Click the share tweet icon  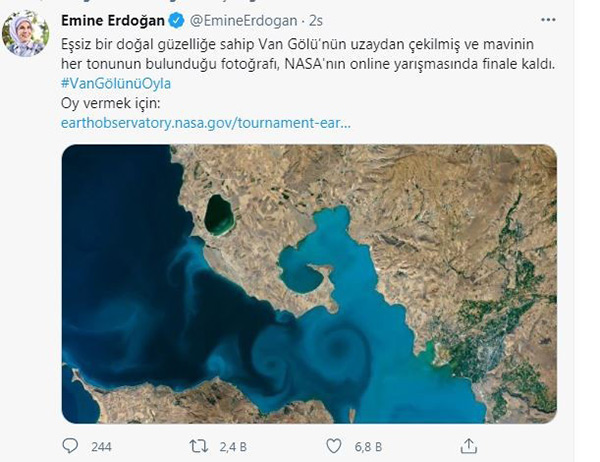click(469, 445)
